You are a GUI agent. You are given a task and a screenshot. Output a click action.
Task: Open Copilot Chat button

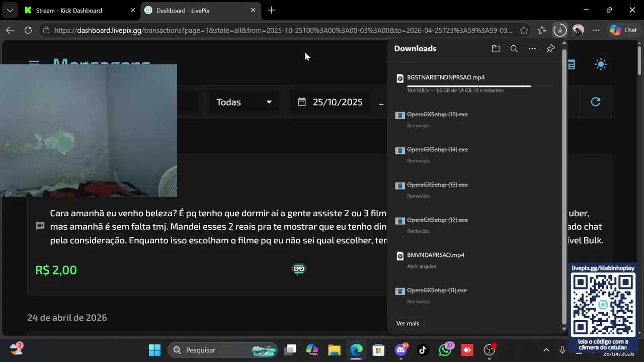pos(623,30)
